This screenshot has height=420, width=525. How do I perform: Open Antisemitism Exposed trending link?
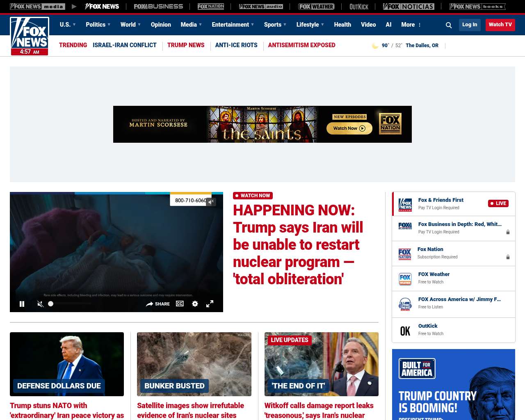point(302,45)
